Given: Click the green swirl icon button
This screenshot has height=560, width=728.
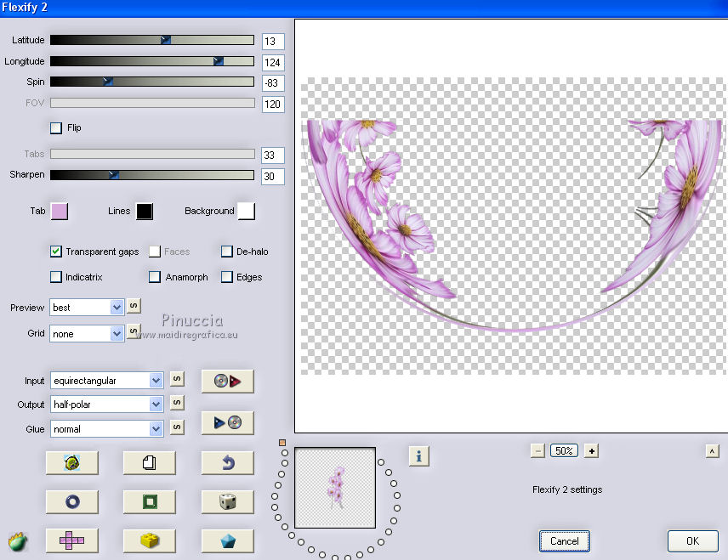Looking at the screenshot, I should (x=72, y=462).
